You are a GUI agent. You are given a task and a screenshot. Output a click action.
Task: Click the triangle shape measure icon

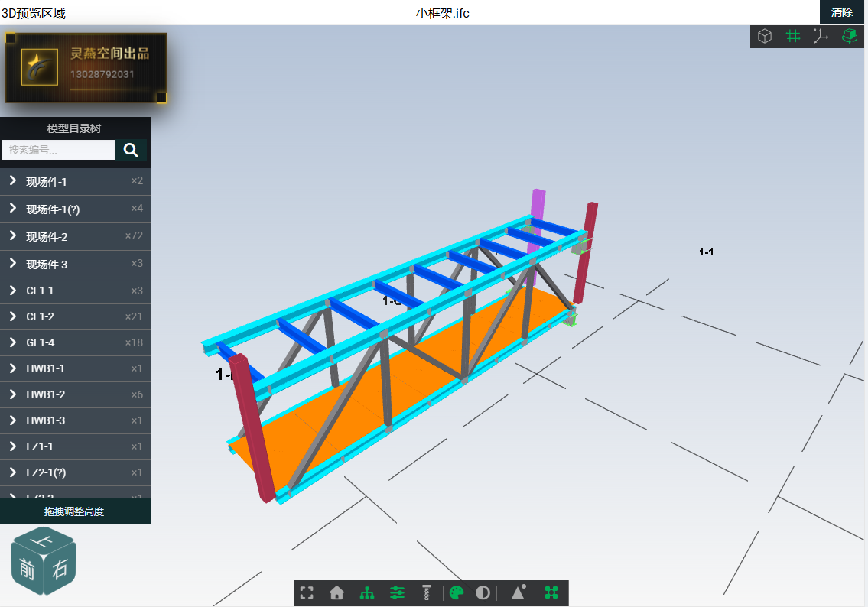[x=519, y=592]
